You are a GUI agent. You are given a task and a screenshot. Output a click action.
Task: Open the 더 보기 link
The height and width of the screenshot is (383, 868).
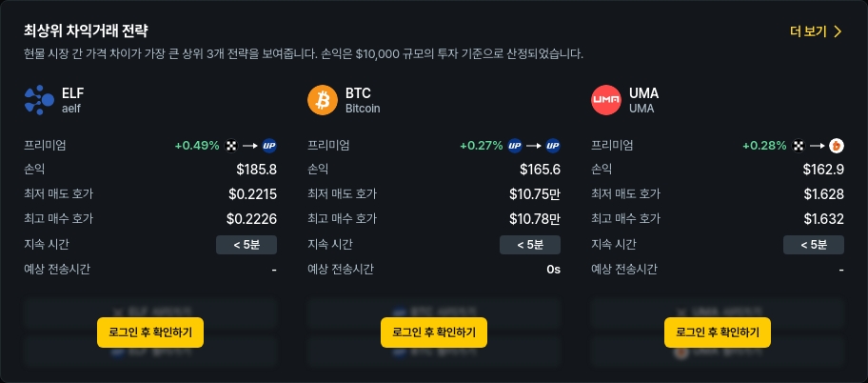(x=808, y=31)
